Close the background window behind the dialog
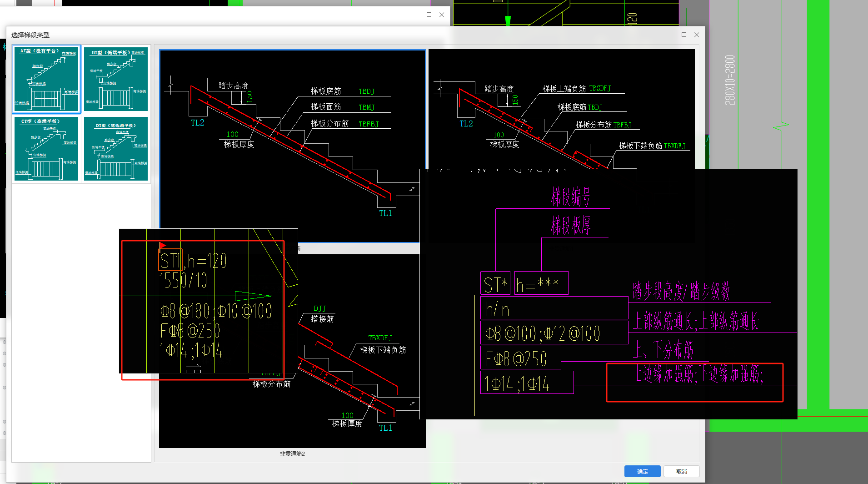Image resolution: width=868 pixels, height=484 pixels. pyautogui.click(x=442, y=15)
